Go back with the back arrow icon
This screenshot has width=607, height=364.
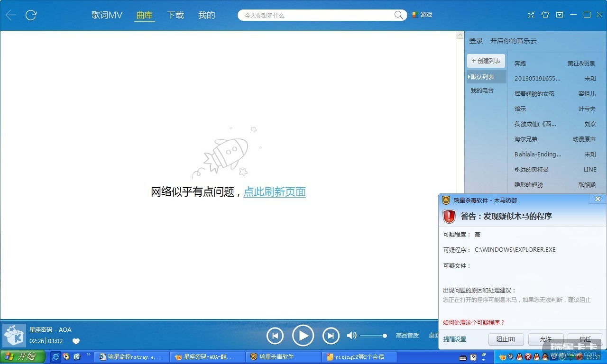(11, 15)
